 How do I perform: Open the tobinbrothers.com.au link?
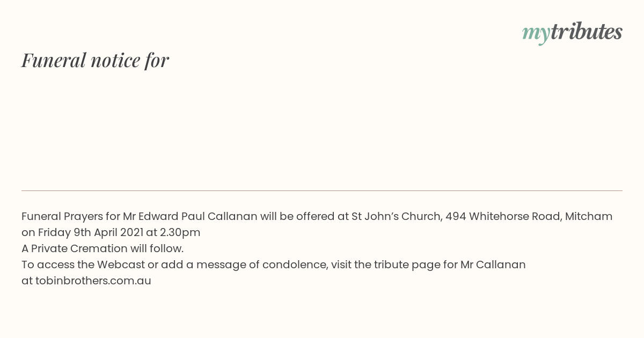tap(93, 281)
